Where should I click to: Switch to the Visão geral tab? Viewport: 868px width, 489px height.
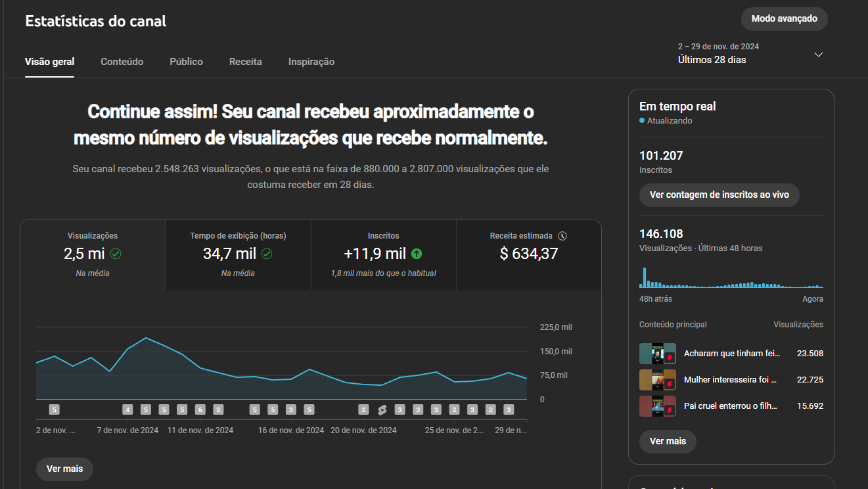49,62
